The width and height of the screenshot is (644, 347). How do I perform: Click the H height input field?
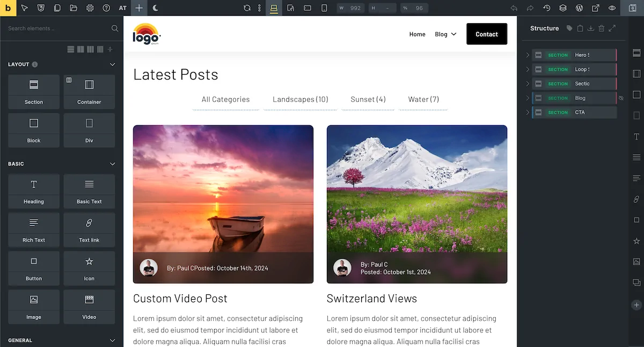(x=383, y=8)
